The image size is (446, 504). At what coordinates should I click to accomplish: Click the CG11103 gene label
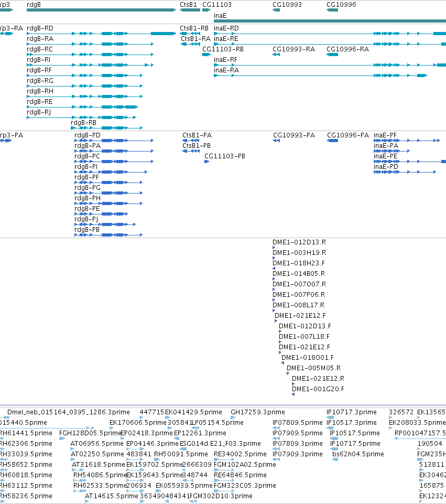[217, 5]
